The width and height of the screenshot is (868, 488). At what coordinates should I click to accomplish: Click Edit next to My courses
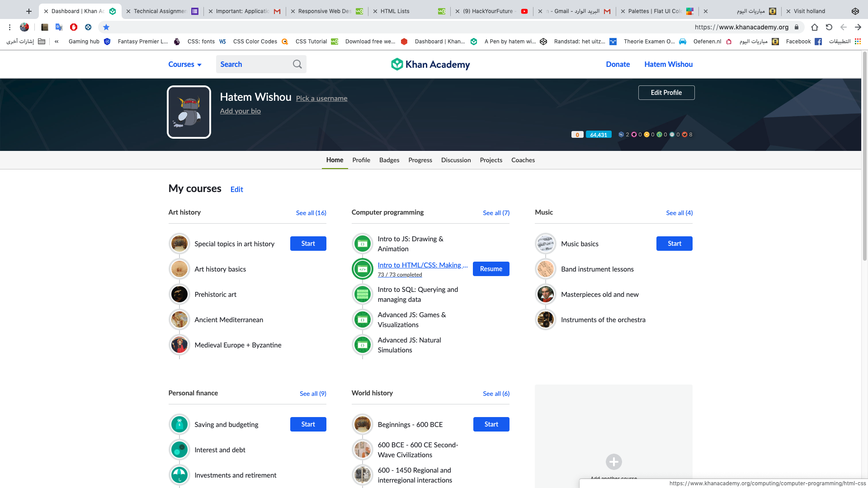[x=237, y=189]
